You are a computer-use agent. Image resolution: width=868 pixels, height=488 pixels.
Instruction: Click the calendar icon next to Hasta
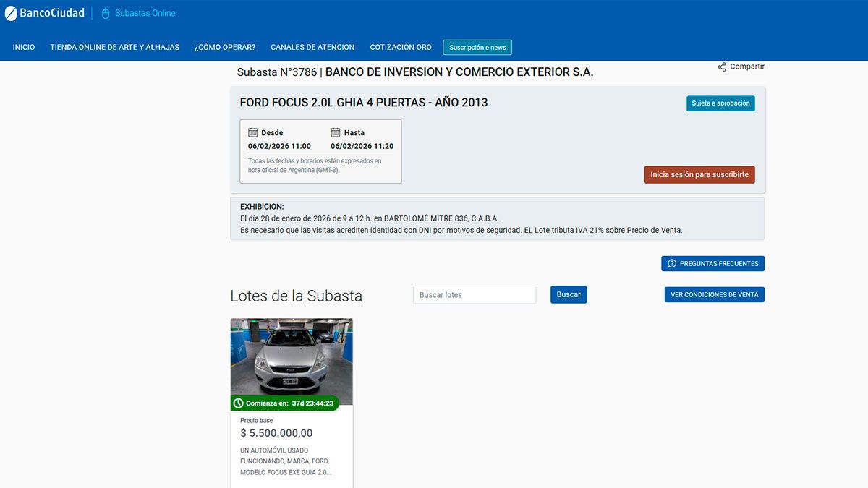tap(333, 132)
